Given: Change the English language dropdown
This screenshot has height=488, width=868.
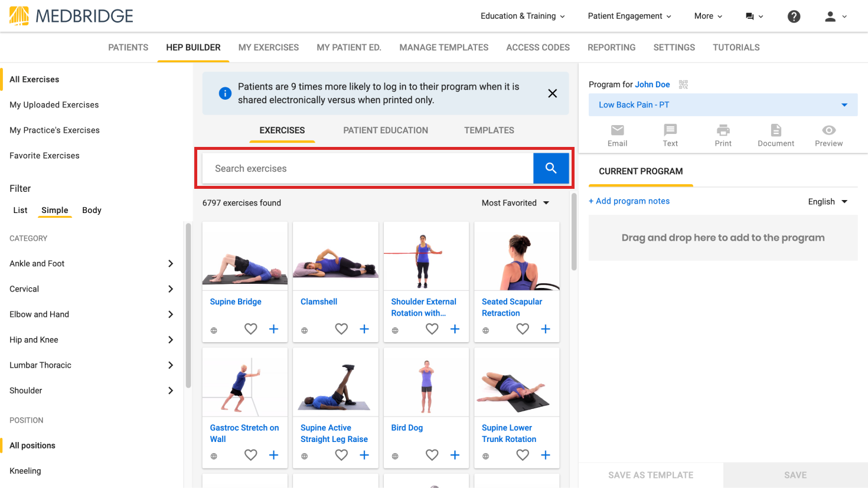Looking at the screenshot, I should click(828, 202).
